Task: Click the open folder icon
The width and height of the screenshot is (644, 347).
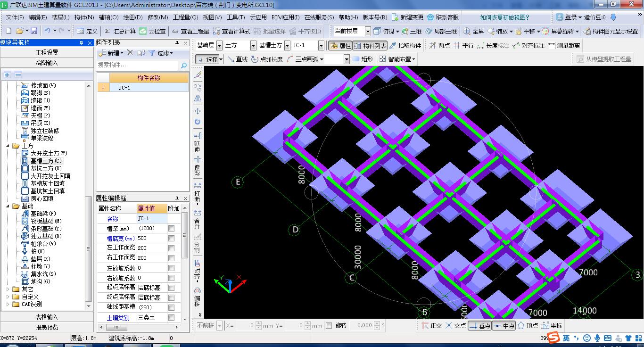Action: click(20, 31)
